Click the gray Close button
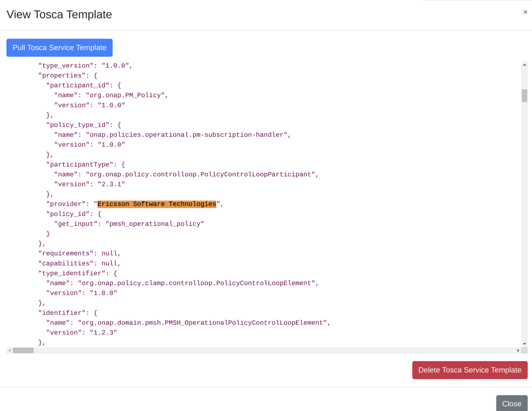This screenshot has height=411, width=532. click(511, 403)
